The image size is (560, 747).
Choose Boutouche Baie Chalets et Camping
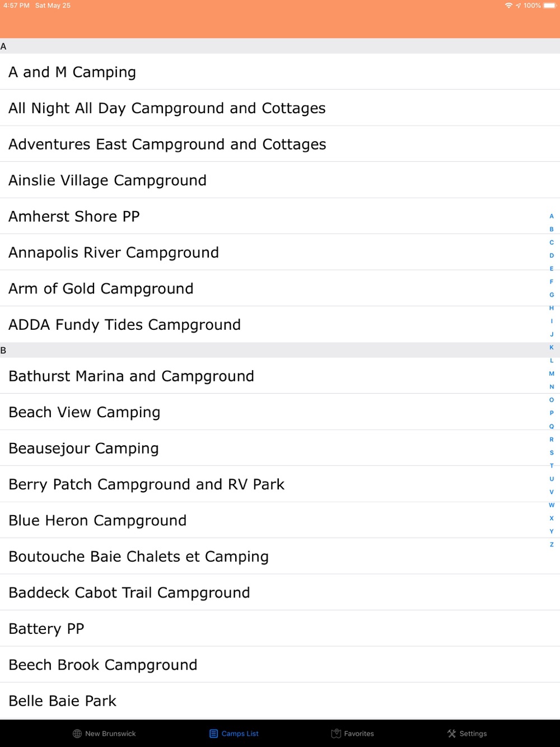click(x=138, y=557)
